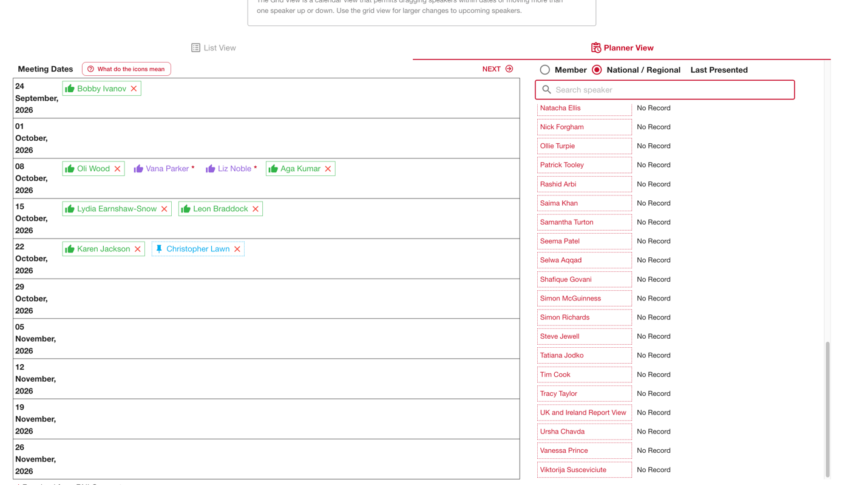Select speaker Tim Cook in the list

coord(584,375)
